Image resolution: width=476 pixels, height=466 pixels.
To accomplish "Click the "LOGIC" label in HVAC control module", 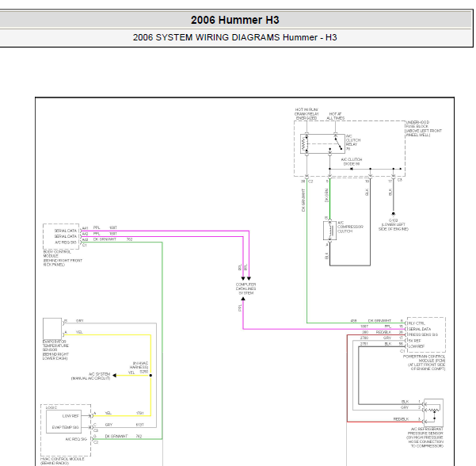I will [x=51, y=407].
